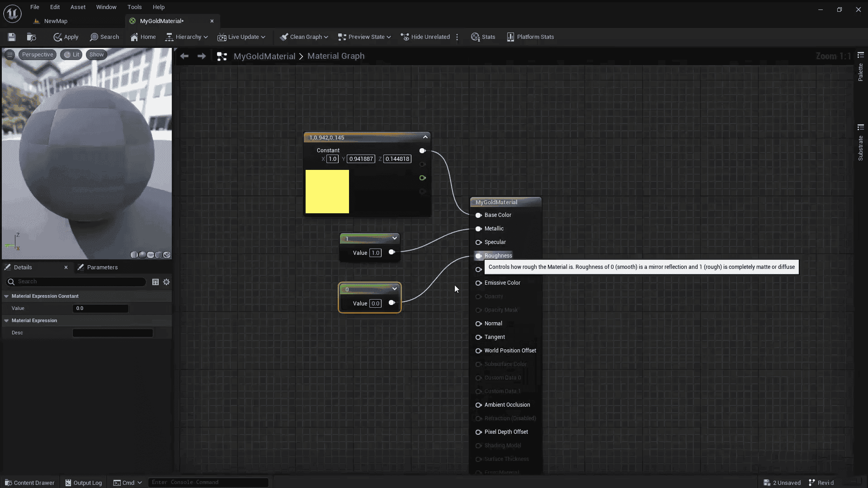Collapse Material Expression Constant section
The image size is (868, 488).
[6, 296]
